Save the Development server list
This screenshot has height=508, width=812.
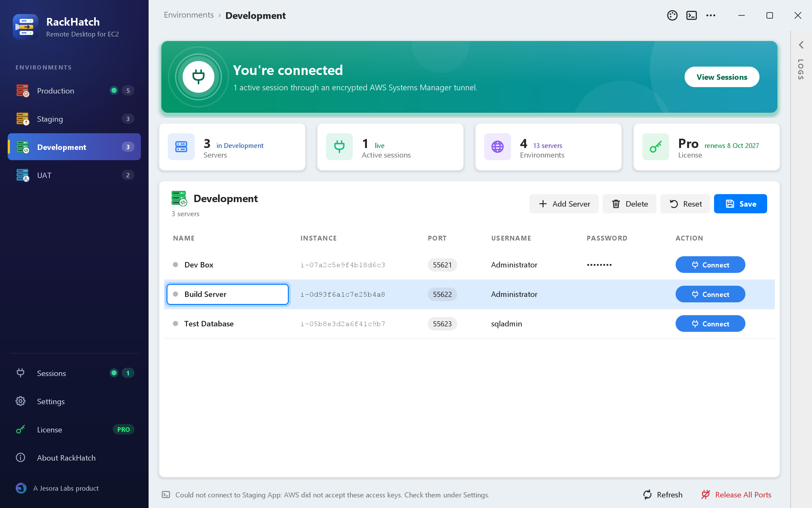coord(740,204)
